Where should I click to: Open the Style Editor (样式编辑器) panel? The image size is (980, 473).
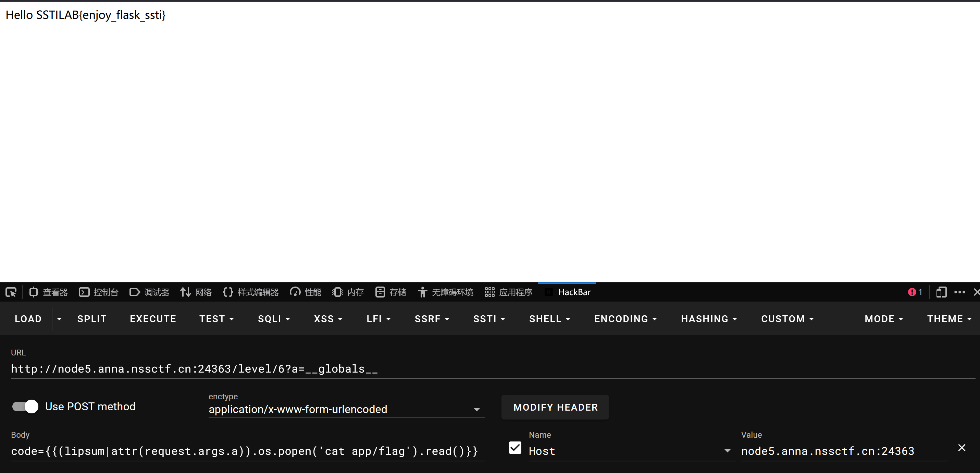(x=251, y=292)
